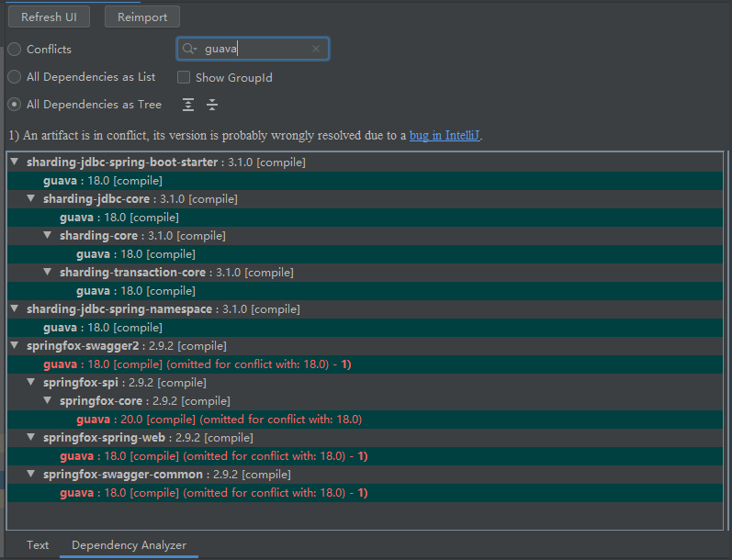
Task: Collapse the springfox-swagger2 node
Action: click(15, 345)
